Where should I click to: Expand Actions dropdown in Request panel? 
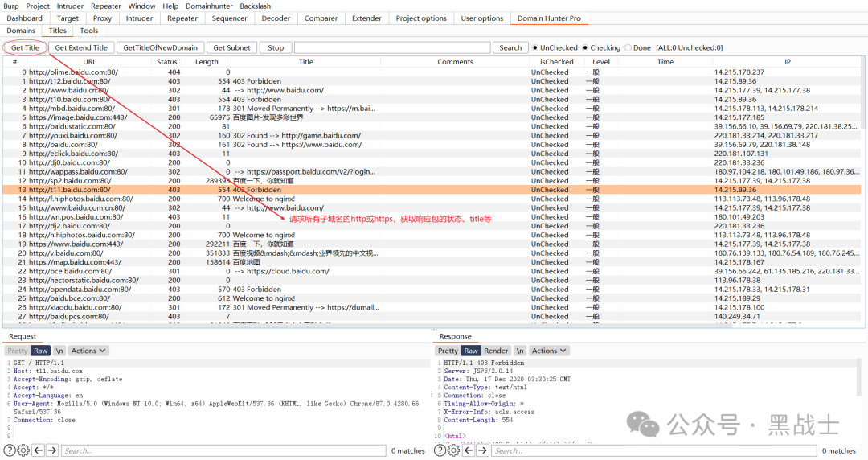[x=88, y=351]
